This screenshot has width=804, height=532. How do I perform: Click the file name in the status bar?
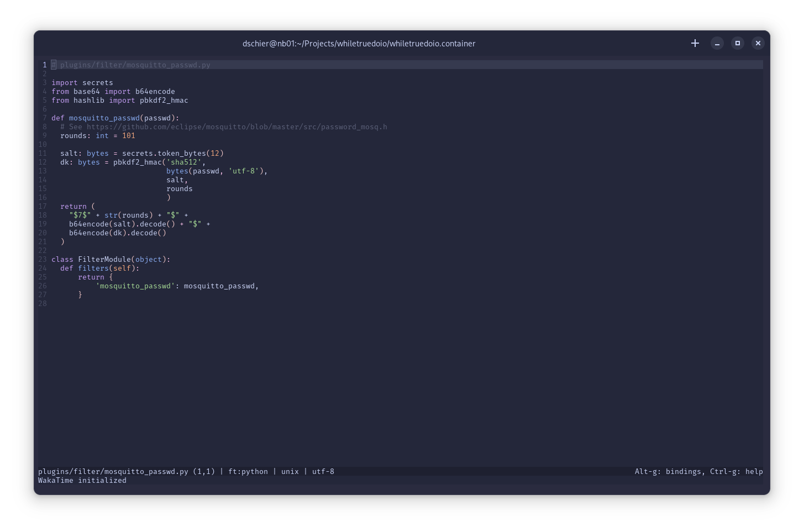point(113,472)
